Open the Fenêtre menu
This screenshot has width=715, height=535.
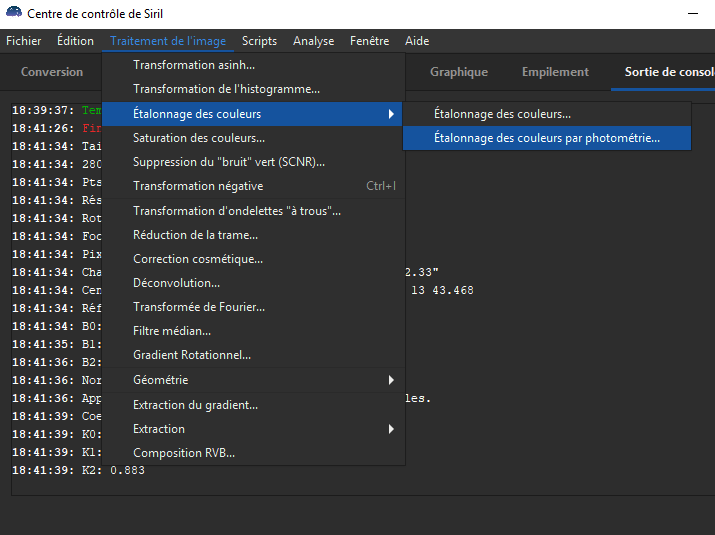tap(369, 41)
